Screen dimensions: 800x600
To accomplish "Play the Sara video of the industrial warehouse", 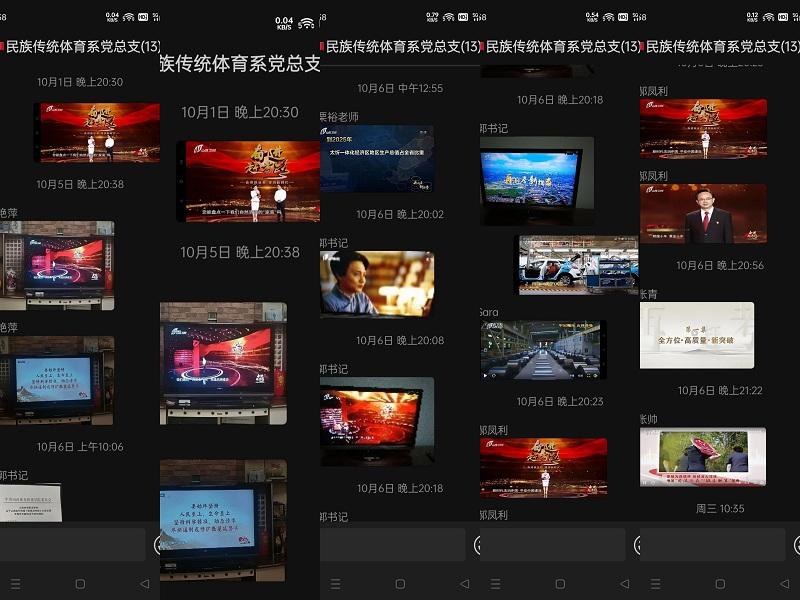I will click(543, 350).
